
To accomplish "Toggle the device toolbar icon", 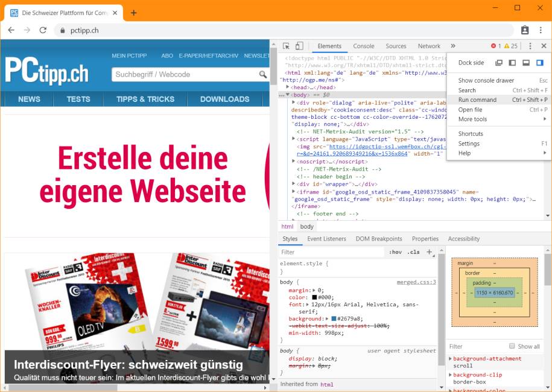I will [x=298, y=46].
